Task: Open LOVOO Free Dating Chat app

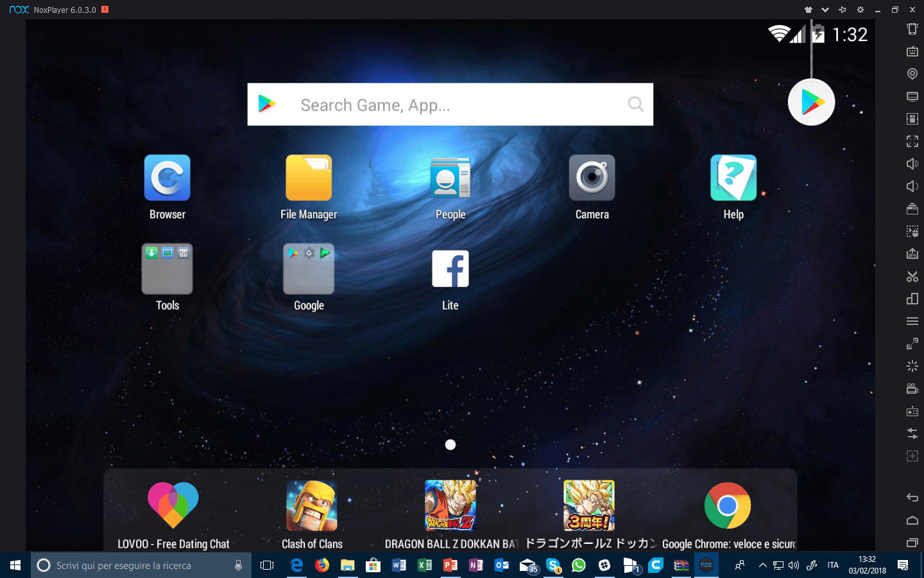Action: tap(173, 505)
